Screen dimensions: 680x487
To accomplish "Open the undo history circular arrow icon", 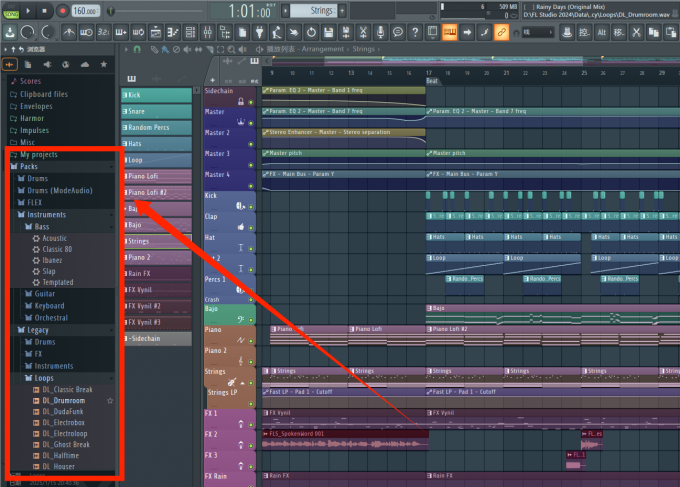I will click(311, 32).
